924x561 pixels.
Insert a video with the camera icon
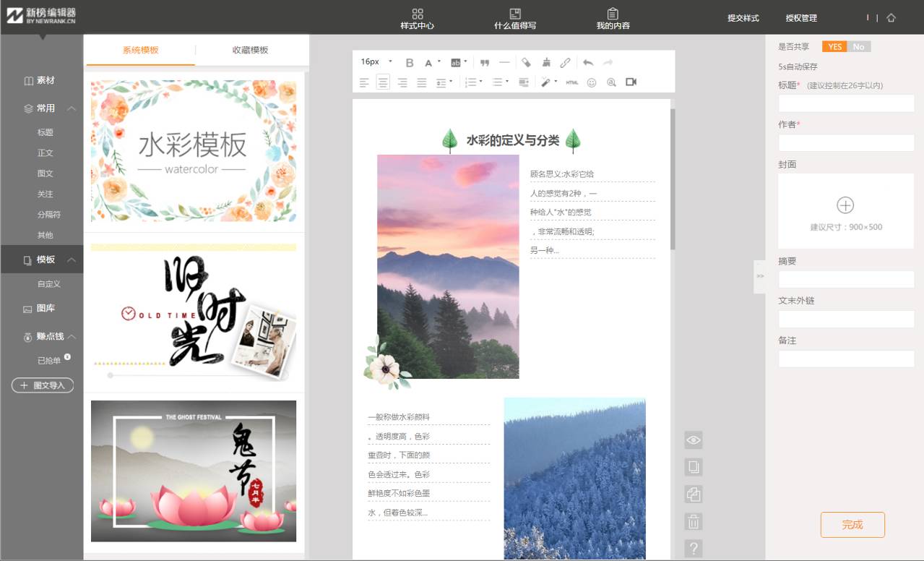pyautogui.click(x=631, y=82)
